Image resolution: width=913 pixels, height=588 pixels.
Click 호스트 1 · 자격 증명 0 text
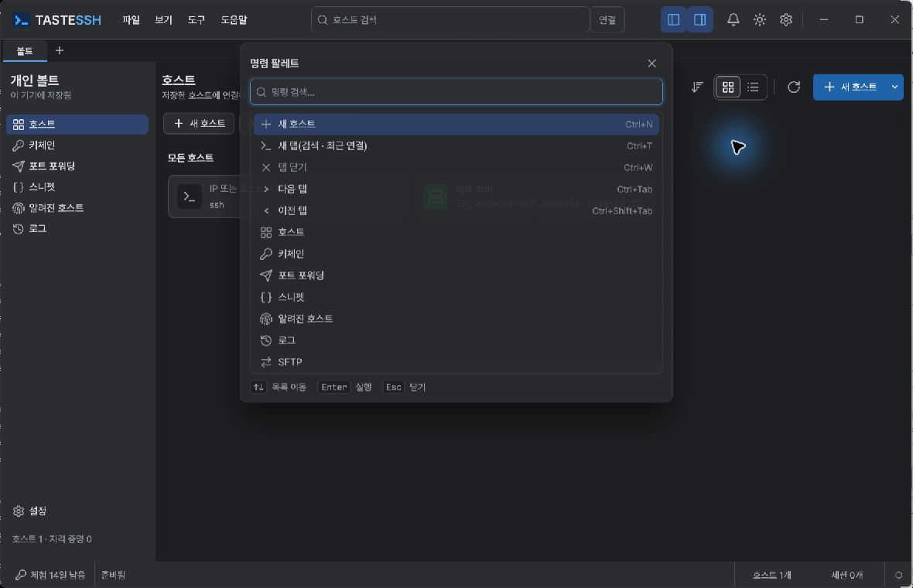pyautogui.click(x=52, y=539)
